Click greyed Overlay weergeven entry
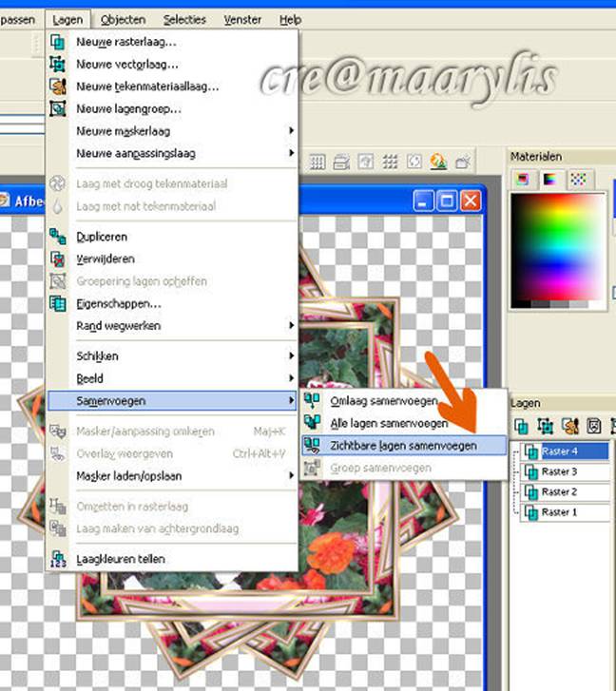 click(x=172, y=453)
